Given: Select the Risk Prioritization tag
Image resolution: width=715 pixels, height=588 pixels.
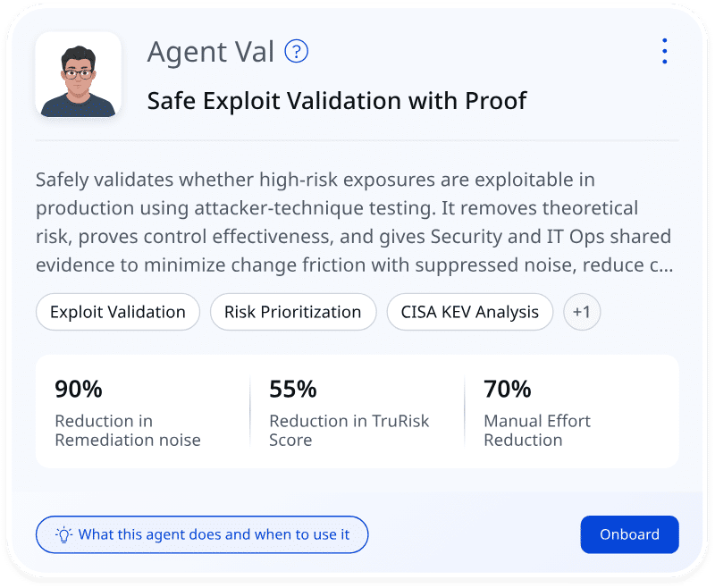Looking at the screenshot, I should 293,312.
